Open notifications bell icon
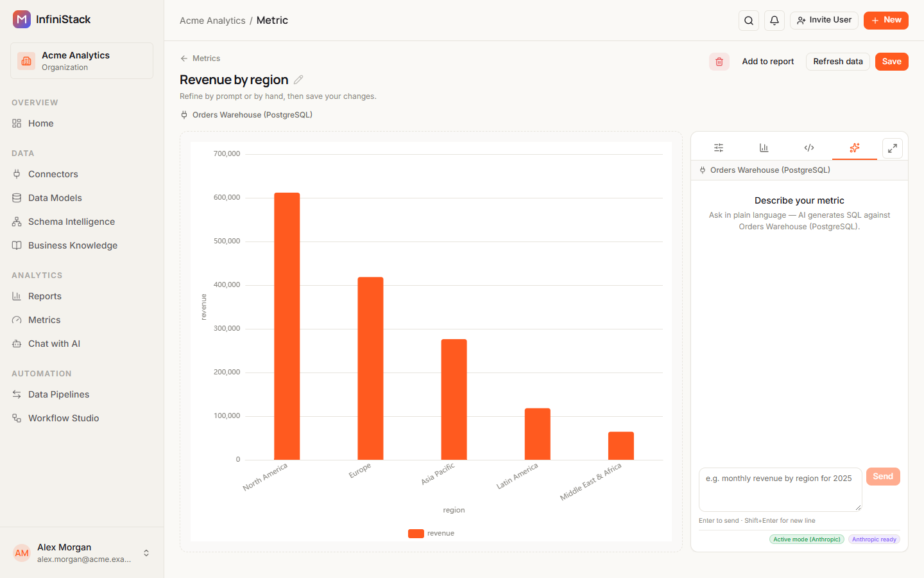Screen dimensions: 924x578 [x=774, y=21]
